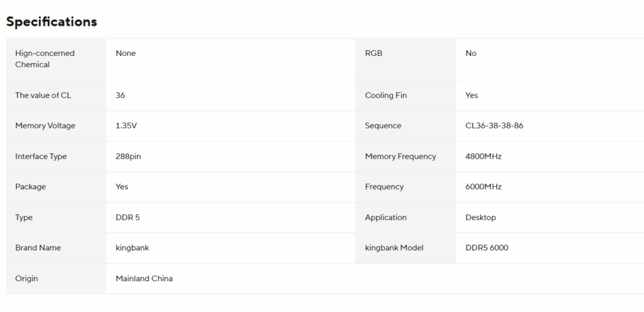Screen dimensions: 644x312
Task: Click the Memory Voltage label
Action: tap(45, 126)
